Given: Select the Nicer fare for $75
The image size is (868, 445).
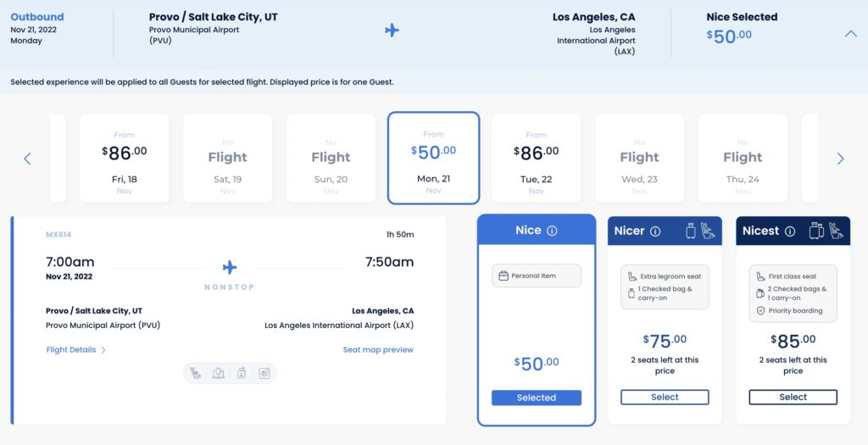Looking at the screenshot, I should coord(665,397).
